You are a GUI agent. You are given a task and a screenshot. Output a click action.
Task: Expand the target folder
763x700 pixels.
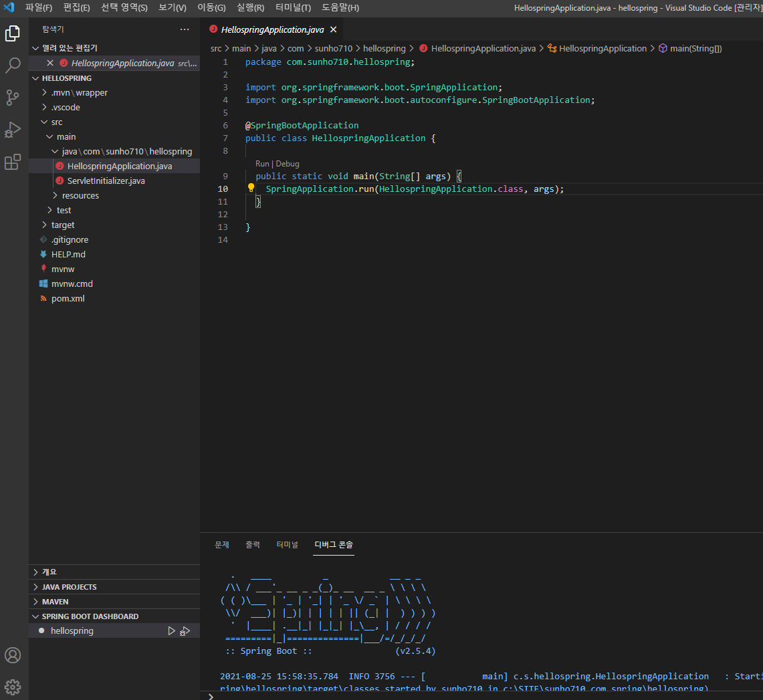[63, 225]
